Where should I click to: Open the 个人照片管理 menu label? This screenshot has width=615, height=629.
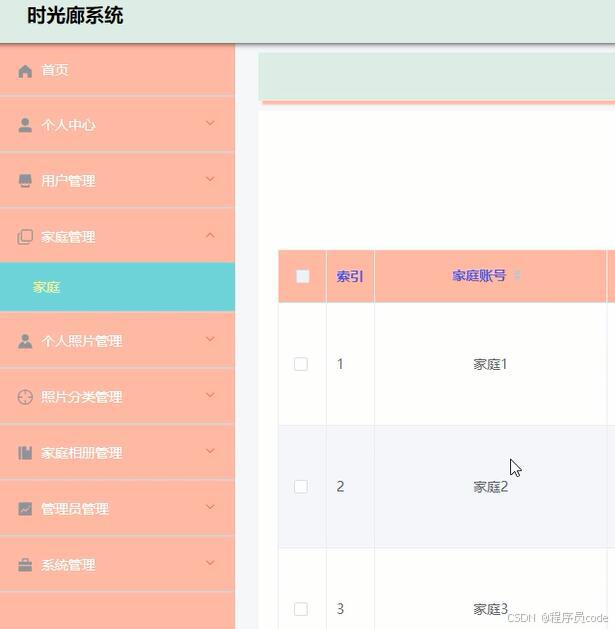pyautogui.click(x=81, y=341)
